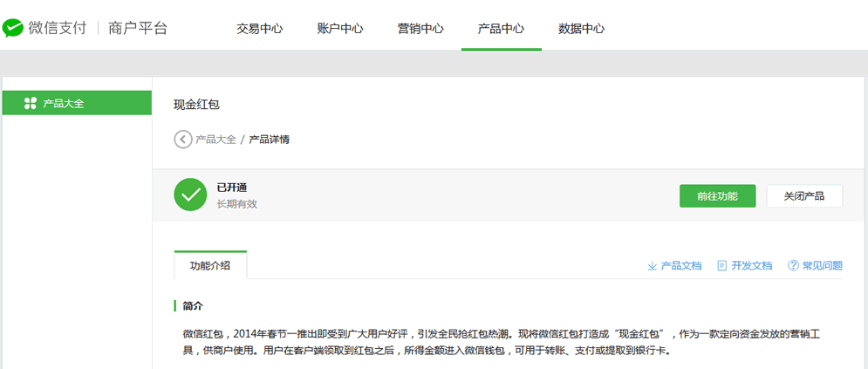Select the 功能介绍 content tab
This screenshot has width=868, height=369.
(x=210, y=266)
